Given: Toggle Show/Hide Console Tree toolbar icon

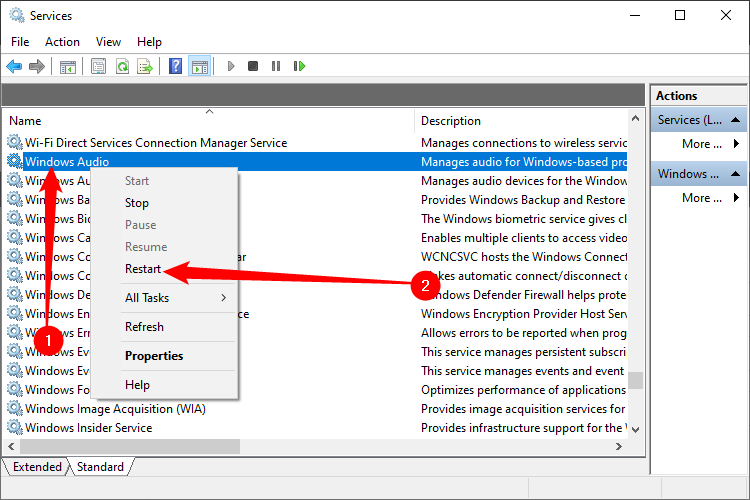Looking at the screenshot, I should [x=67, y=67].
